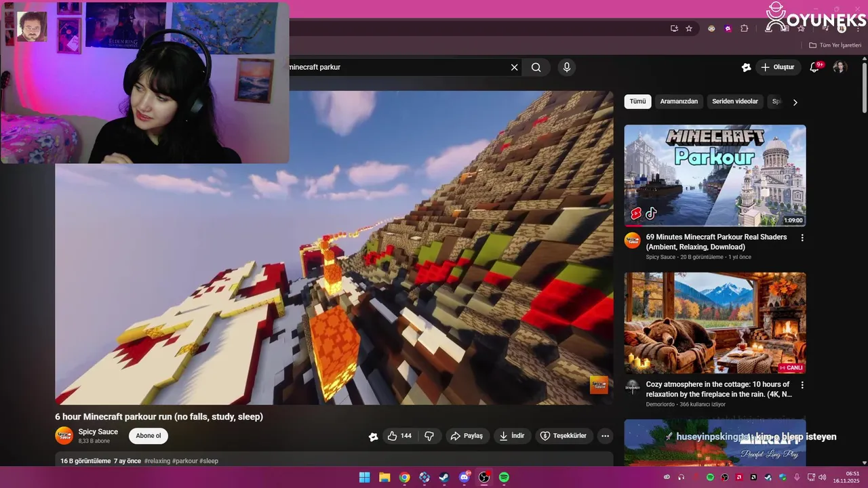Open the YouTube account avatar menu

[840, 67]
